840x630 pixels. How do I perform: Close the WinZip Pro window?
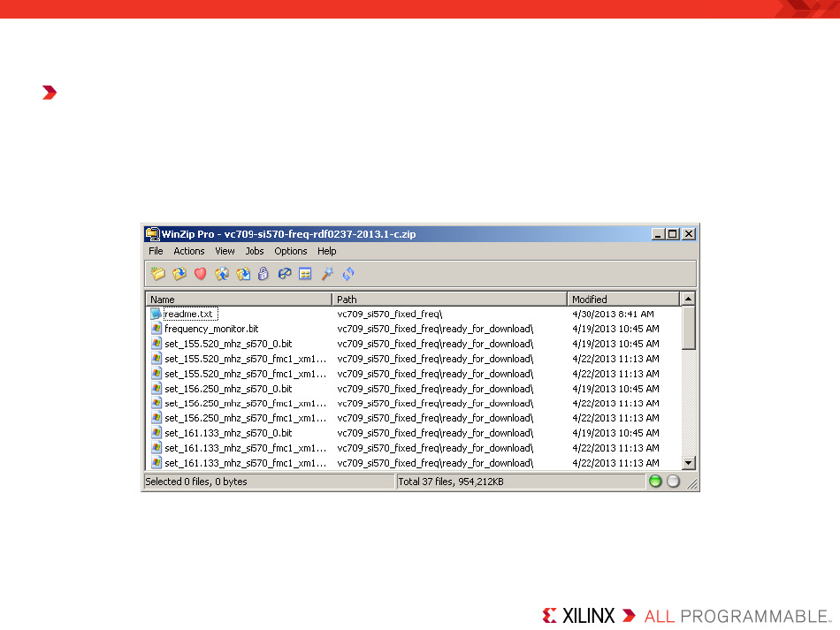click(x=689, y=234)
